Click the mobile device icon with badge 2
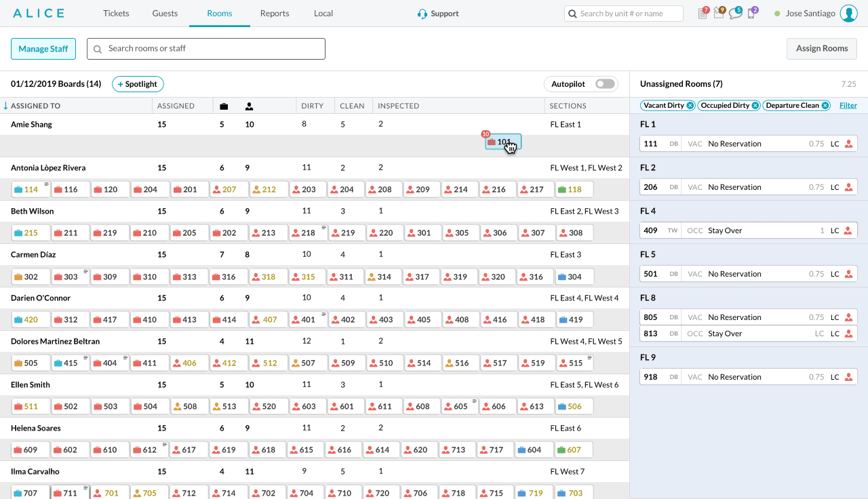 751,14
